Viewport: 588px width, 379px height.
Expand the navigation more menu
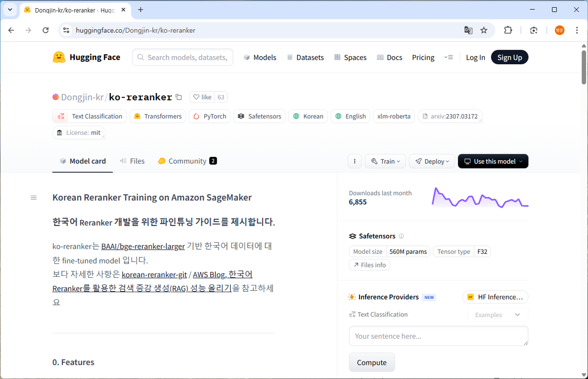tap(449, 57)
